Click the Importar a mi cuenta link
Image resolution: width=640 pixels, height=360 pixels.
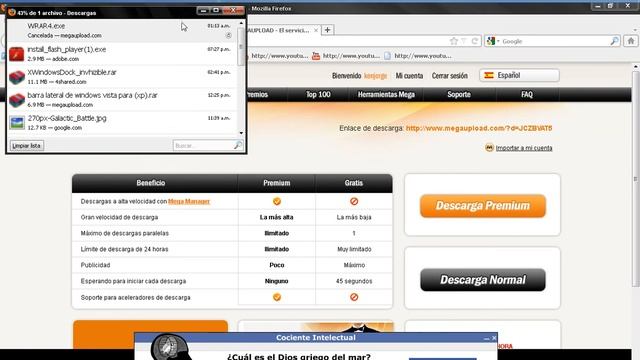(x=524, y=148)
